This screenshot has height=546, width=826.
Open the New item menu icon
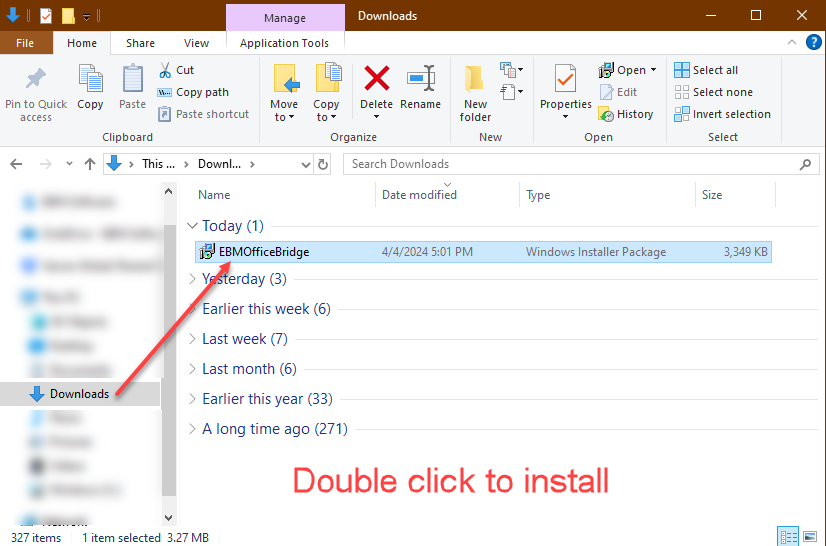[511, 70]
